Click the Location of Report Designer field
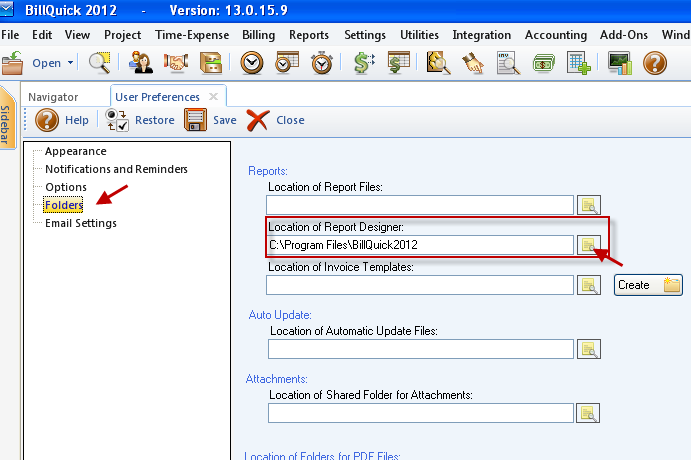The image size is (691, 460). coord(420,245)
